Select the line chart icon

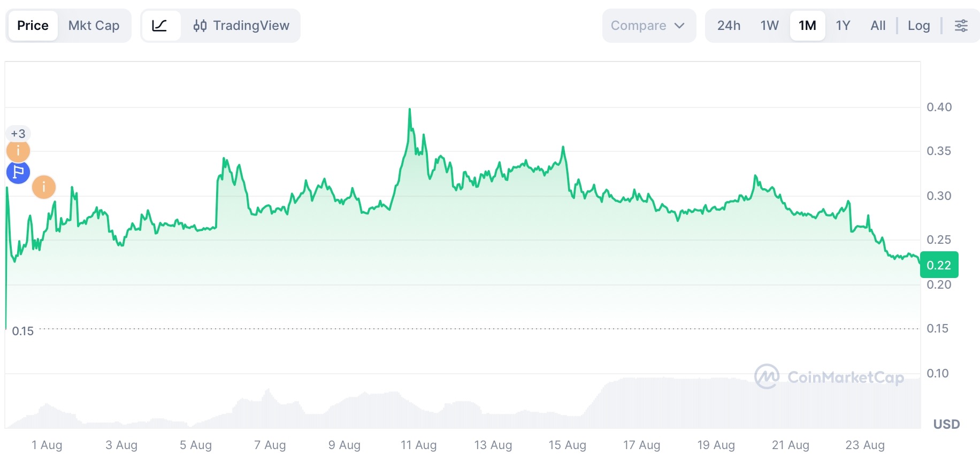[x=160, y=26]
